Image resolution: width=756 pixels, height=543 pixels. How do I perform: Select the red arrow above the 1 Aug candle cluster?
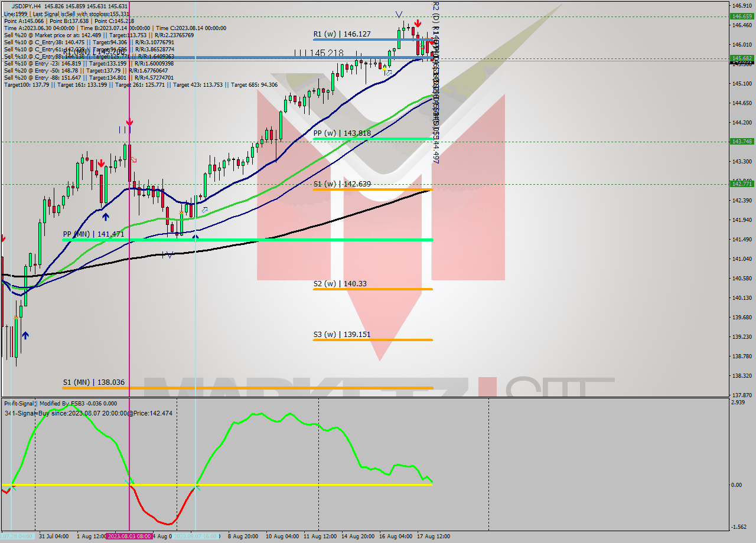(x=101, y=163)
